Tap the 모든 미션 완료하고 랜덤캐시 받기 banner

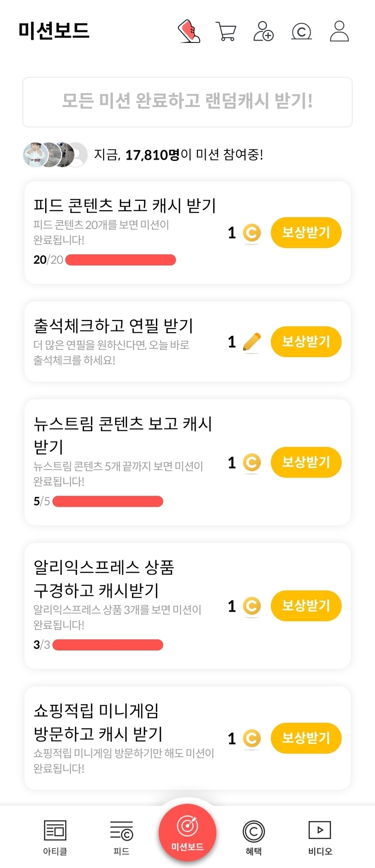tap(187, 102)
